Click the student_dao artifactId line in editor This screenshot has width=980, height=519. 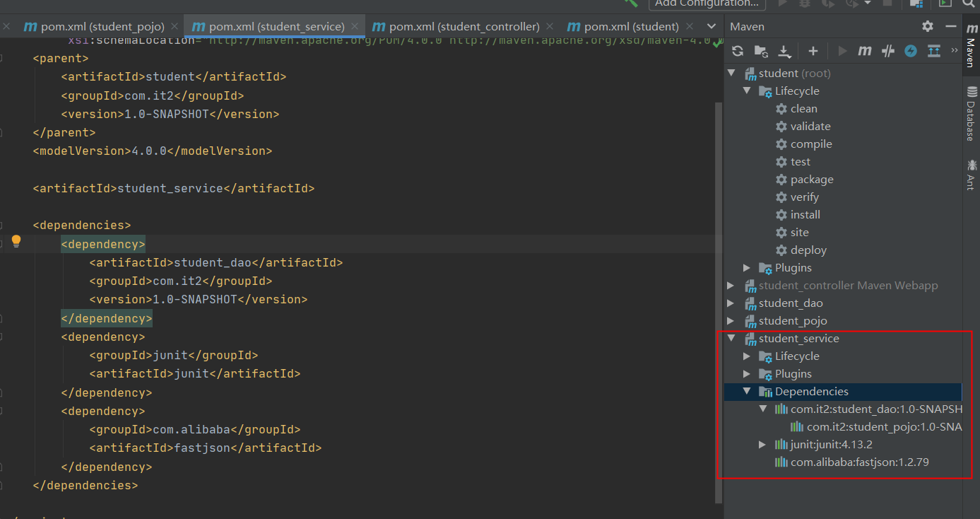(216, 262)
